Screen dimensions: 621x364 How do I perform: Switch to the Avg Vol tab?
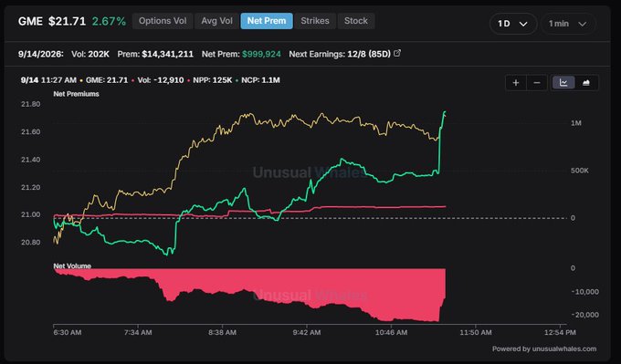click(x=216, y=21)
